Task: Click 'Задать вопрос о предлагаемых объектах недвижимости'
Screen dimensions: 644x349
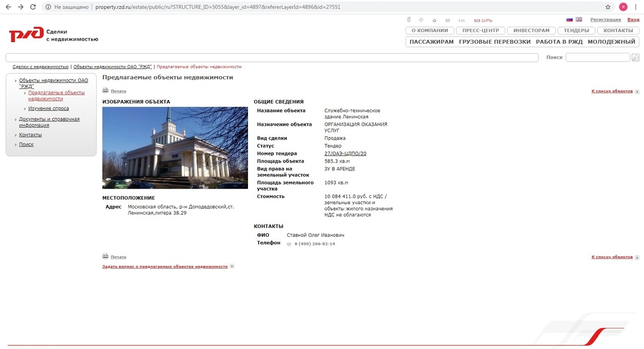Action: click(165, 266)
